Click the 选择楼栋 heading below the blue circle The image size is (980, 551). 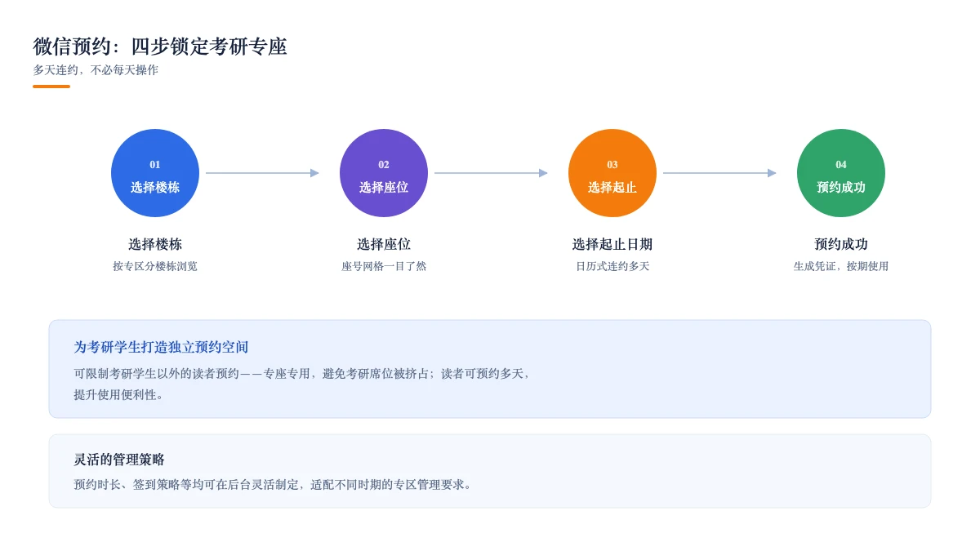[155, 244]
